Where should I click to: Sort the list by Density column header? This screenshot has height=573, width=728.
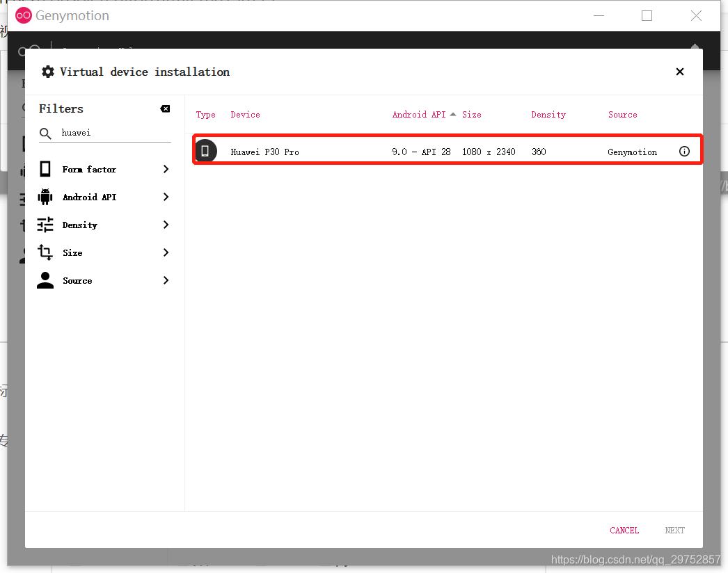(548, 115)
